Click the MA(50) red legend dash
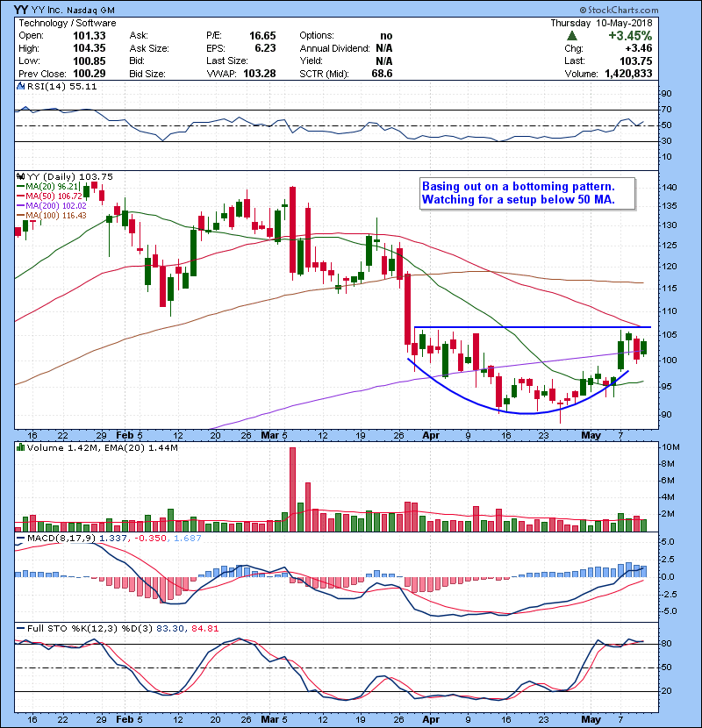 tap(20, 196)
